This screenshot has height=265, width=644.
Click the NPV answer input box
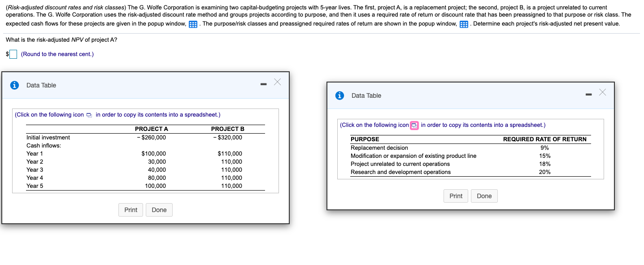click(13, 54)
